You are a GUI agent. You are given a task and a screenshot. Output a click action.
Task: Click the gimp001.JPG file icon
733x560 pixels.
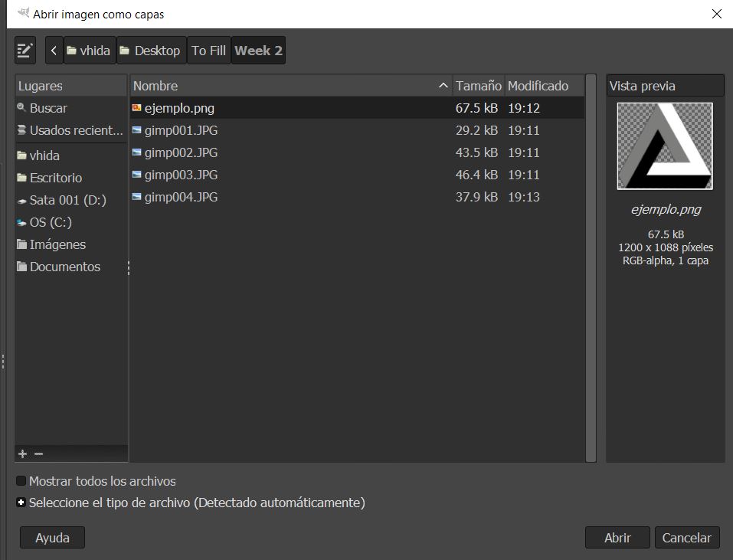[x=136, y=130]
